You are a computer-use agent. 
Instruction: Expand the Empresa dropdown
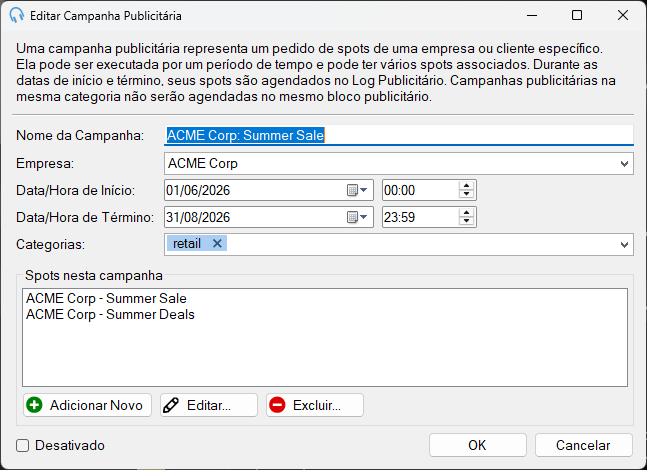(624, 164)
